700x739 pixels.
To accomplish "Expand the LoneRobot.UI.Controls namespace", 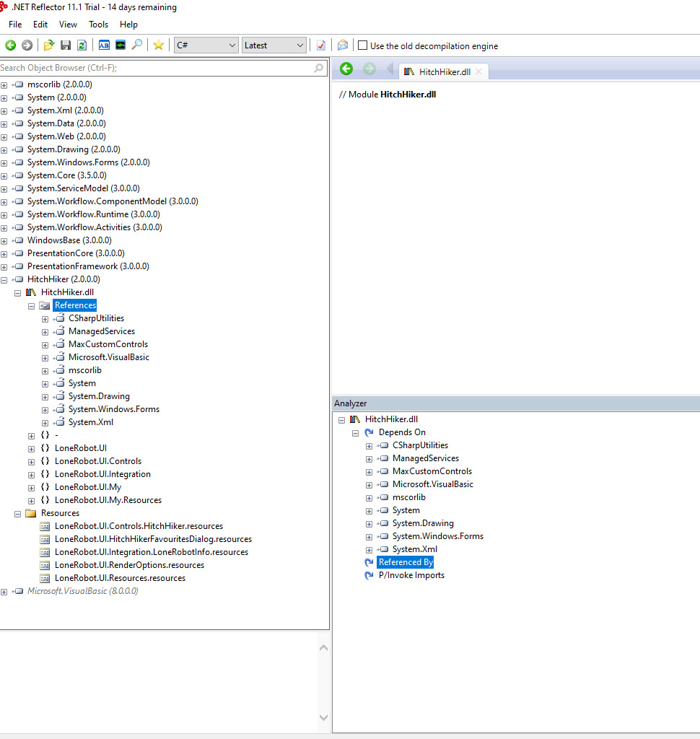I will coord(31,462).
